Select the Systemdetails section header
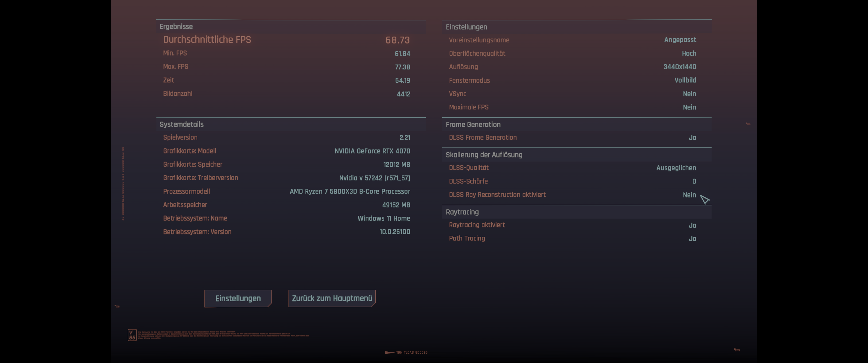The image size is (868, 363). point(181,124)
